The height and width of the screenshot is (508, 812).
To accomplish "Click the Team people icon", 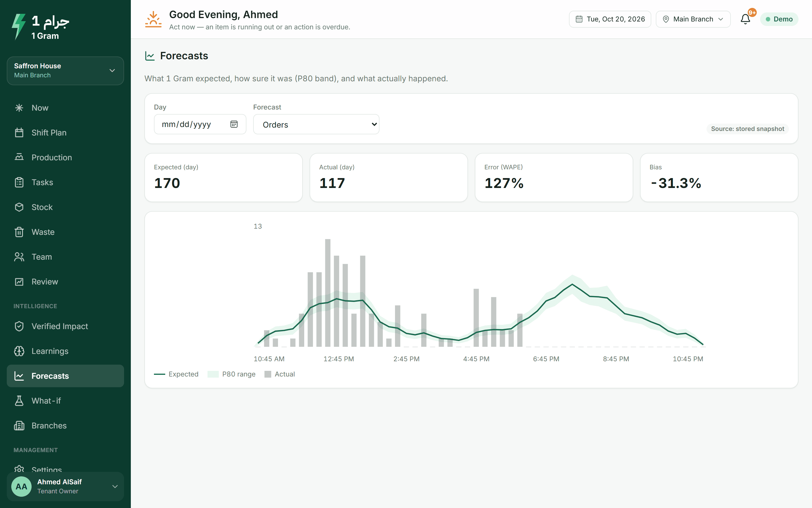I will (19, 257).
